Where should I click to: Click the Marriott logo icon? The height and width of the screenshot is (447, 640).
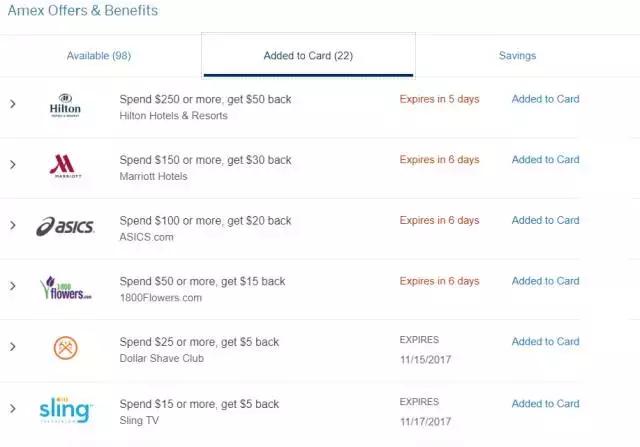point(65,166)
